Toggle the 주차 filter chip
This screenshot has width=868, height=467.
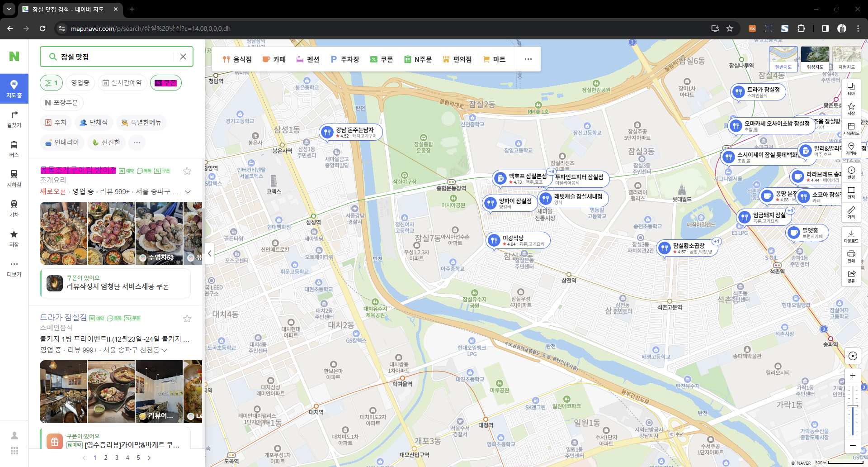(56, 123)
